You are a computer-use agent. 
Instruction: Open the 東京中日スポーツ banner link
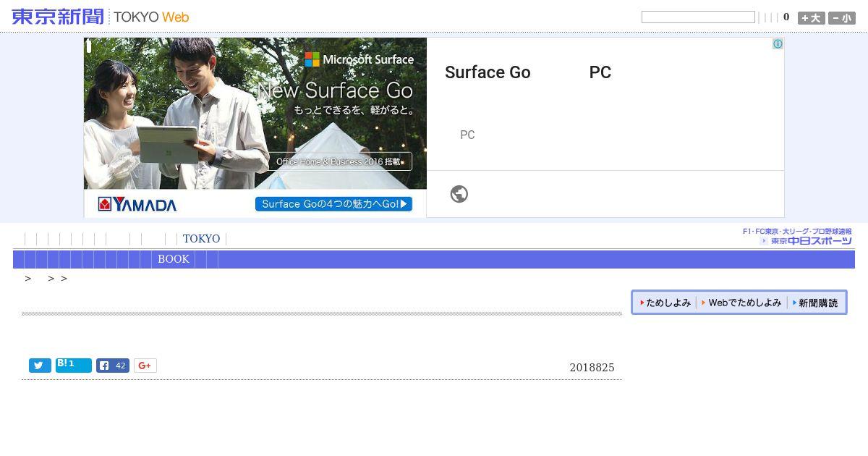pos(797,237)
